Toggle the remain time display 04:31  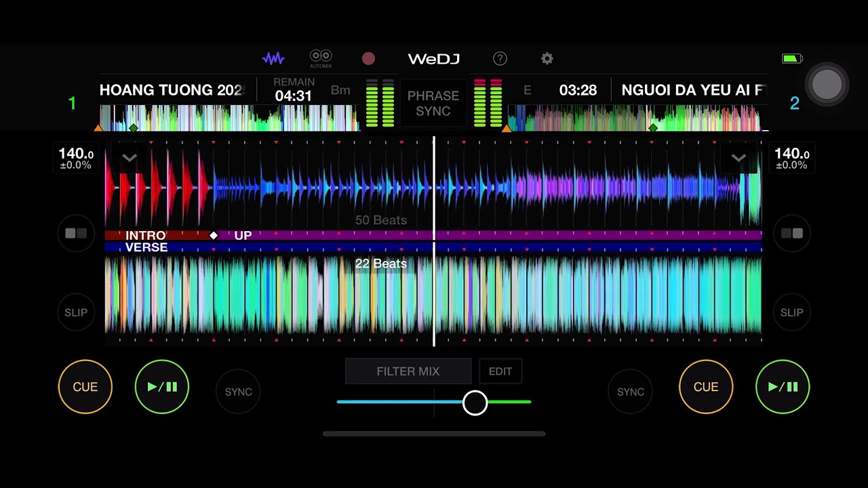click(294, 90)
